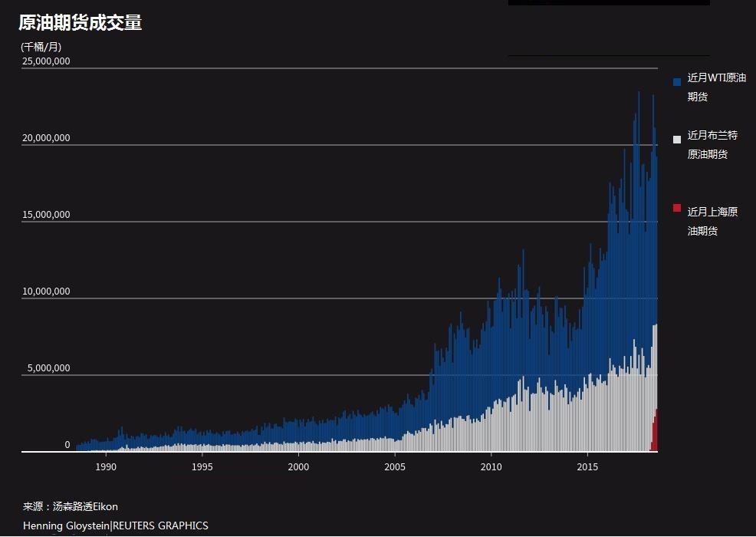Click the white Brent legend color square
The image size is (756, 537).
(677, 139)
